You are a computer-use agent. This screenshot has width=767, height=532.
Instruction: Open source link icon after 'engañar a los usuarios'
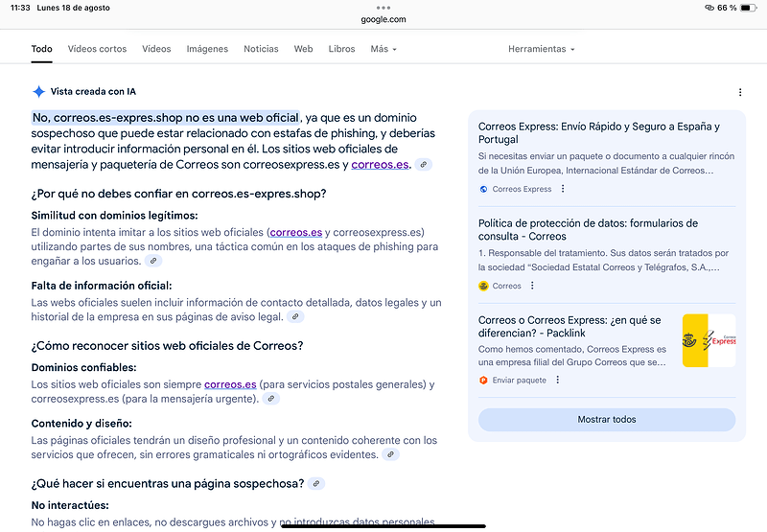click(x=153, y=261)
